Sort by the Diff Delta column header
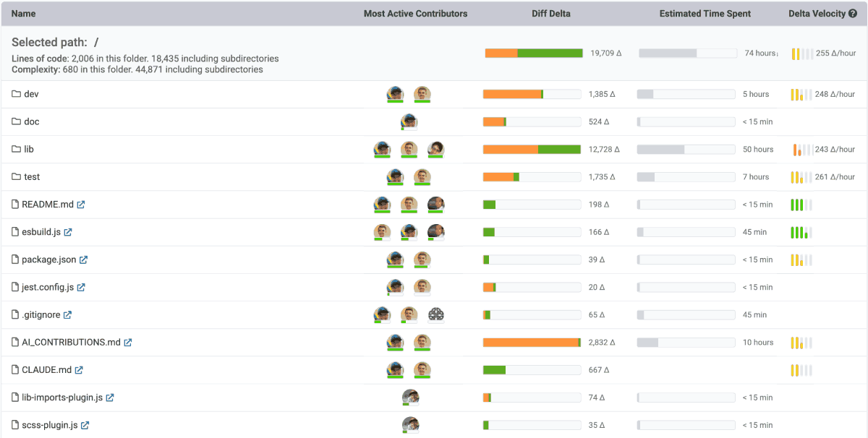Screen dimensions: 868x438 [x=550, y=14]
